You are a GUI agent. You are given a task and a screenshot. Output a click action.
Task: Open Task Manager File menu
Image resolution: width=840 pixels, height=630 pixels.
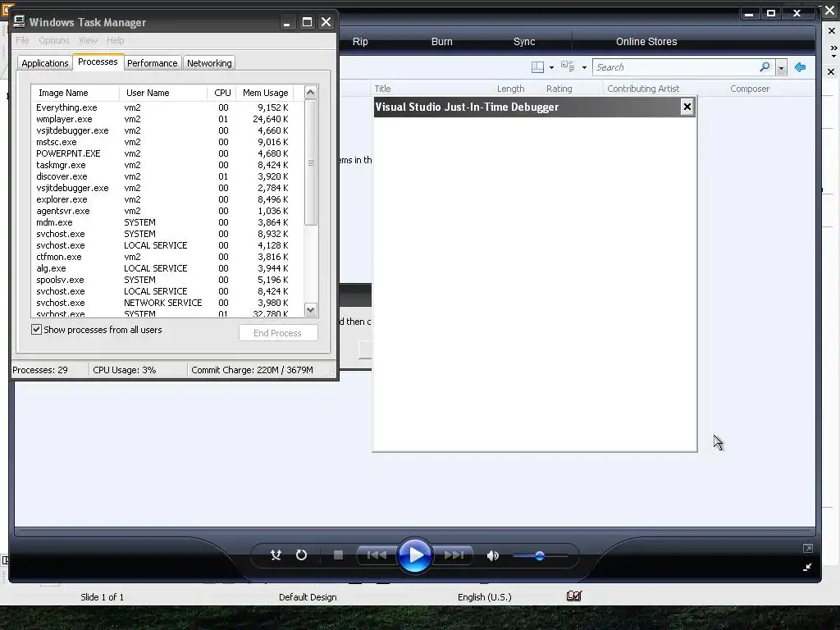22,40
